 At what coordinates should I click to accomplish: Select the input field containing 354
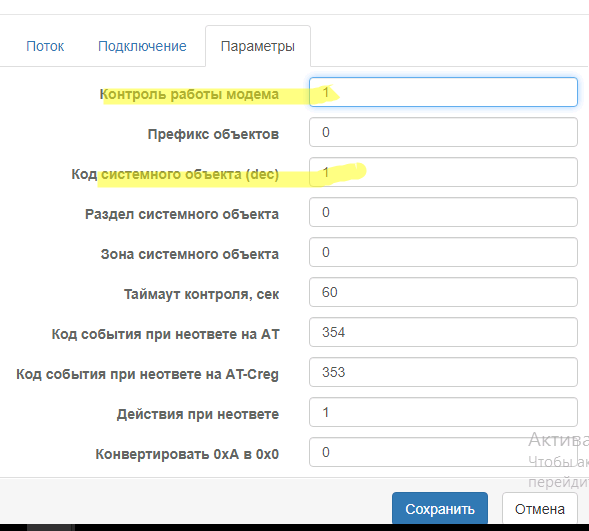pos(443,332)
